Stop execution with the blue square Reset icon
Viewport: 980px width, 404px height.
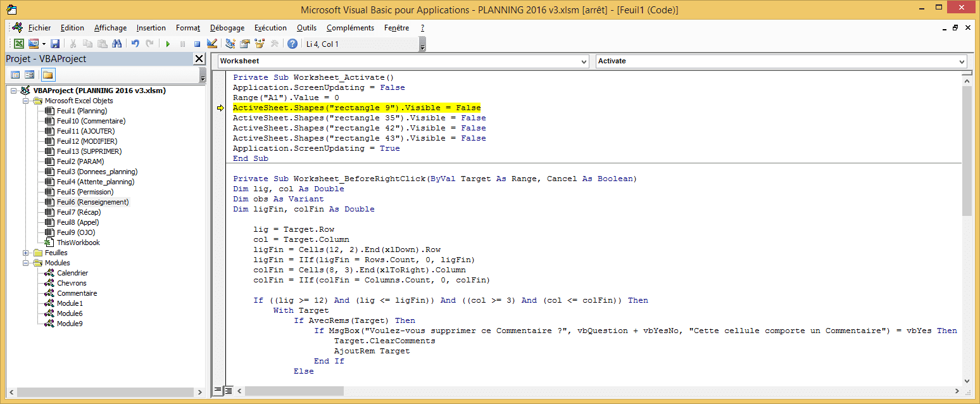197,44
